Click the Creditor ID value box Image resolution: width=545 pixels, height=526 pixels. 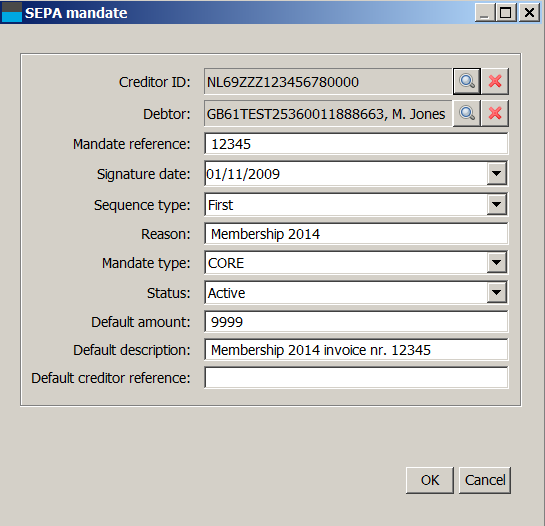coord(328,81)
